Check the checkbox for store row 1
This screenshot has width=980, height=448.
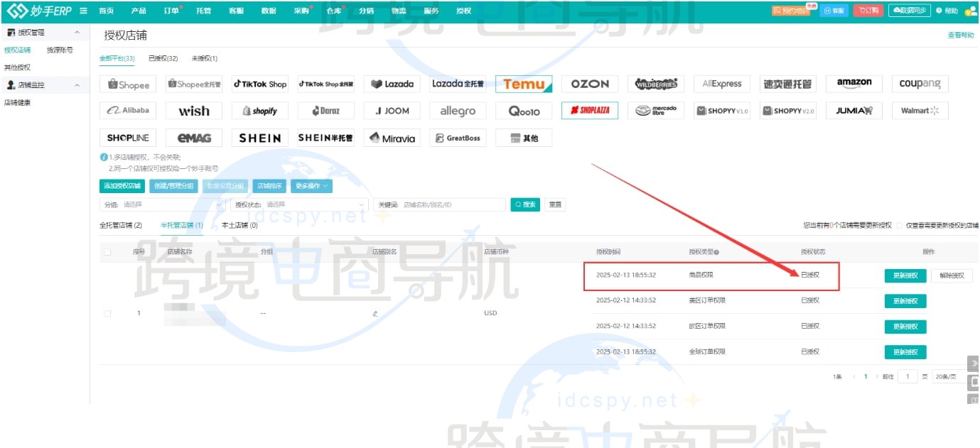click(109, 313)
